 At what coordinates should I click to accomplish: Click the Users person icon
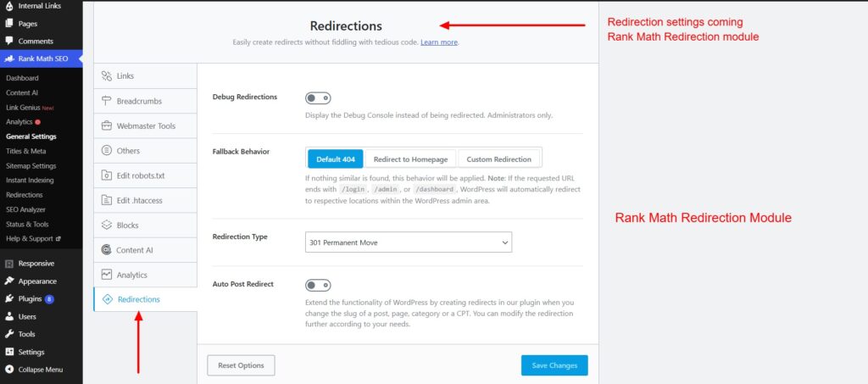[9, 316]
